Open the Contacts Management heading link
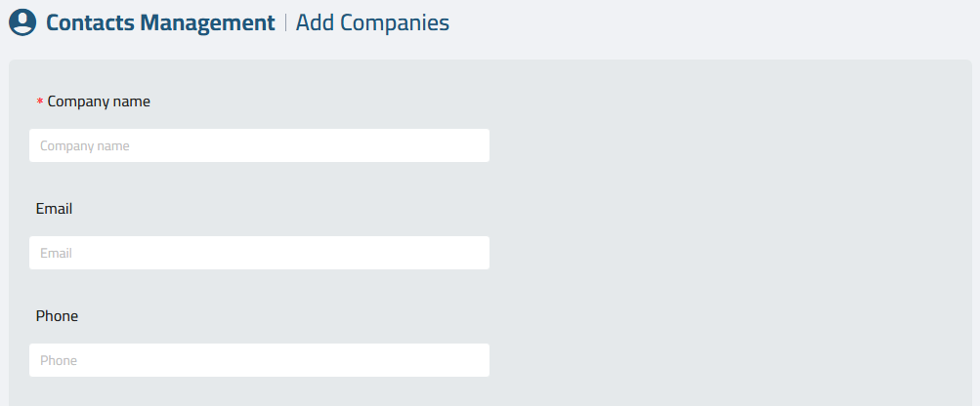The image size is (980, 406). click(160, 22)
